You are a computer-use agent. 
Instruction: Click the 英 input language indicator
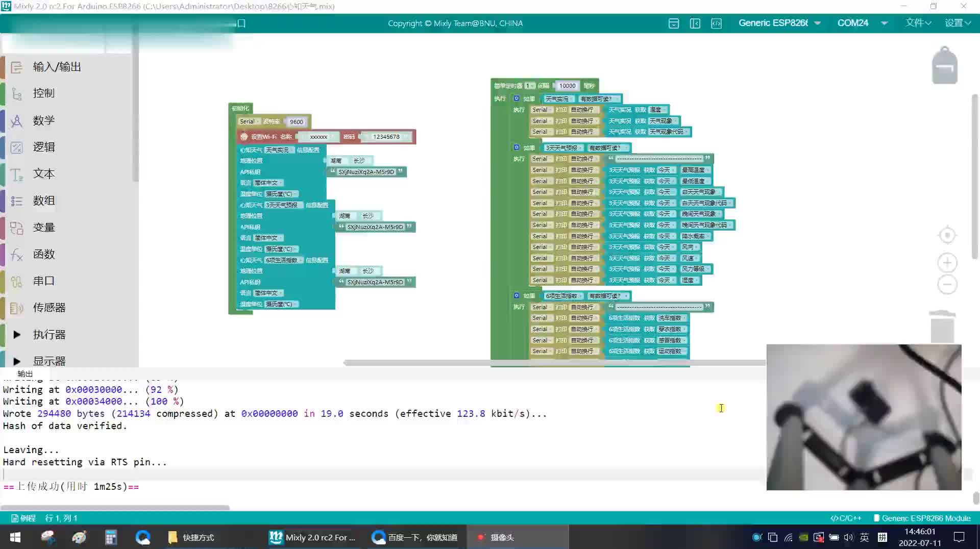(864, 537)
